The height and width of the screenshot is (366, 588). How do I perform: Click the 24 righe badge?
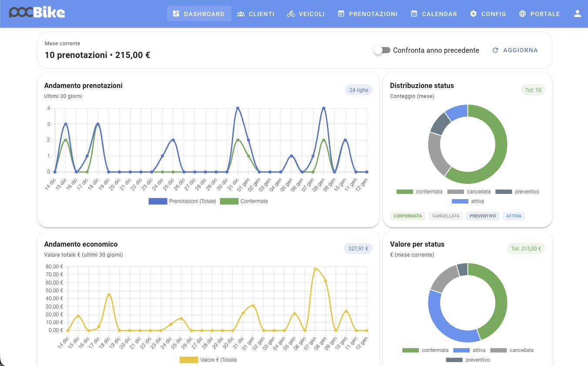tap(359, 90)
